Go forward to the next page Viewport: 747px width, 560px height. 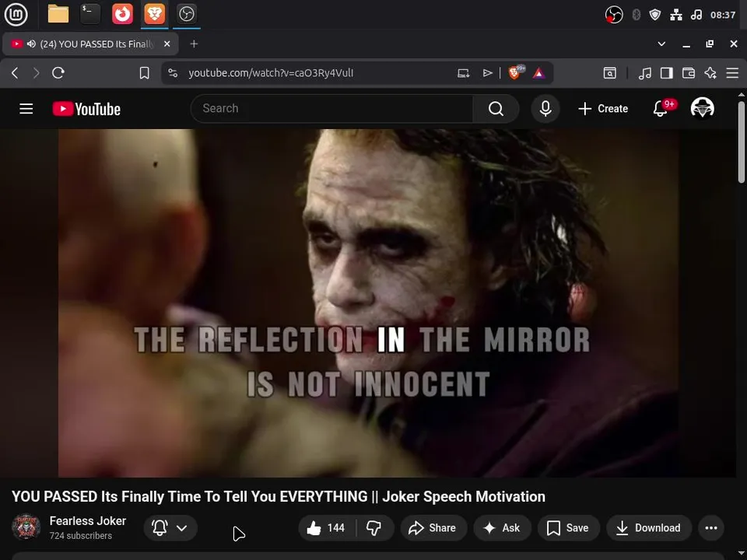pos(37,73)
